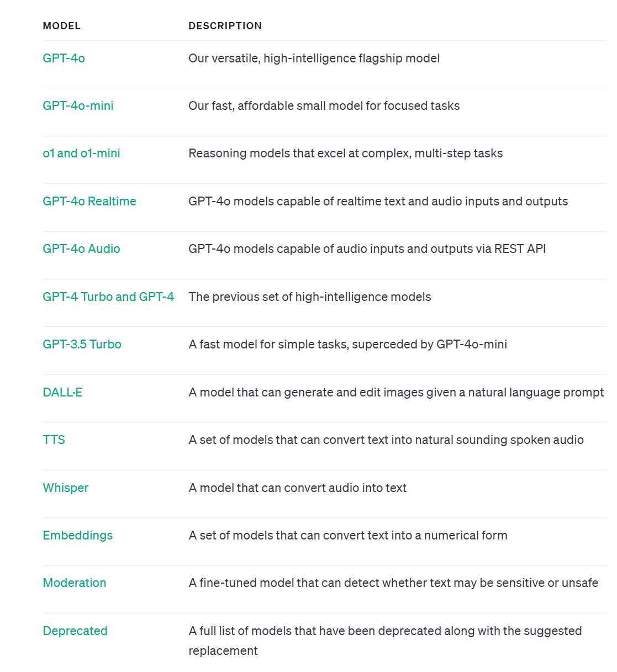
Task: Click the DESCRIPTION column header
Action: click(225, 26)
